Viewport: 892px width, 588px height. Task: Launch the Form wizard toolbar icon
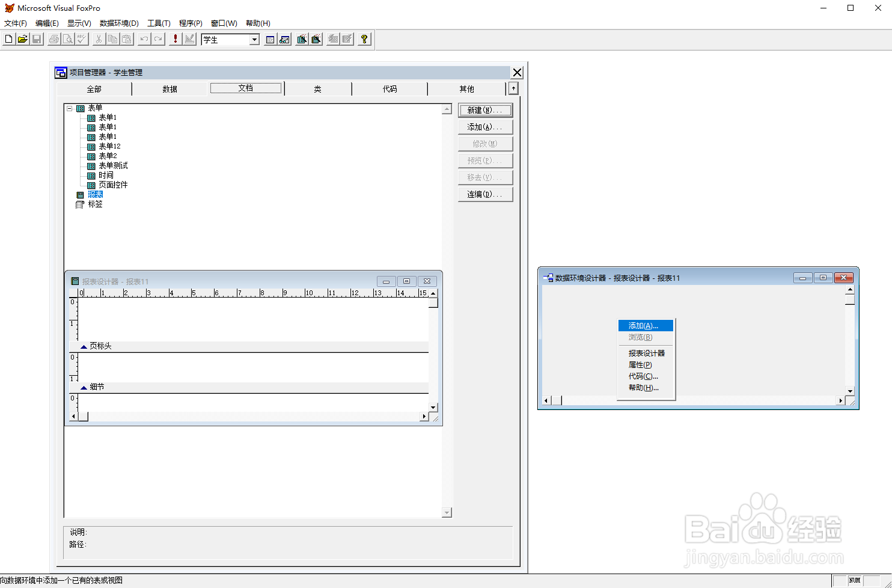coord(302,39)
